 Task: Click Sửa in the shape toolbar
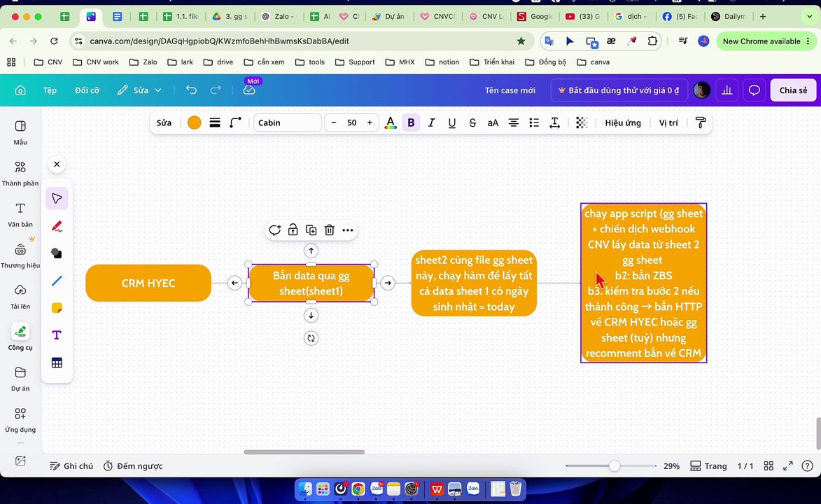tap(164, 122)
